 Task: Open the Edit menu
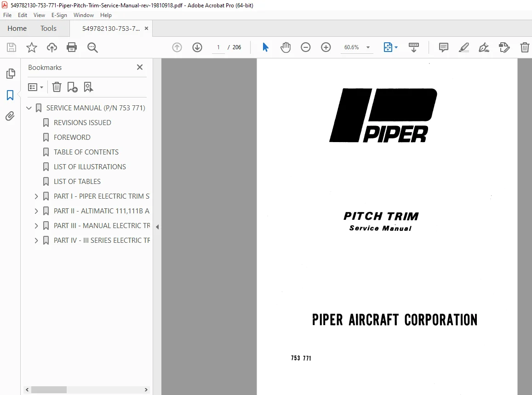pos(23,15)
